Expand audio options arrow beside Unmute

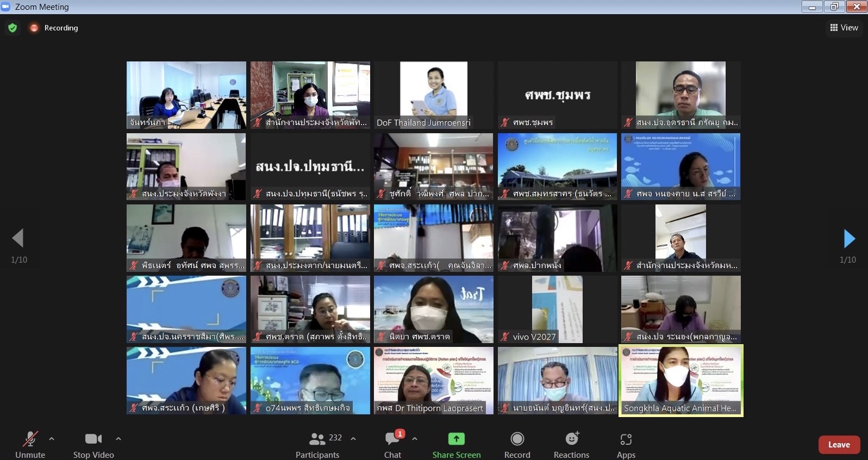click(52, 438)
